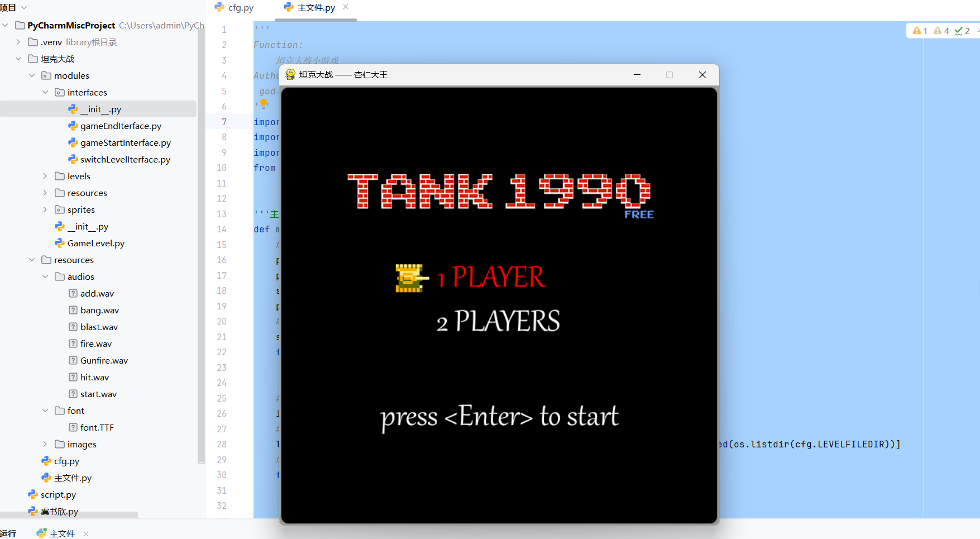This screenshot has width=980, height=539.
Task: Expand the images folder
Action: point(45,444)
